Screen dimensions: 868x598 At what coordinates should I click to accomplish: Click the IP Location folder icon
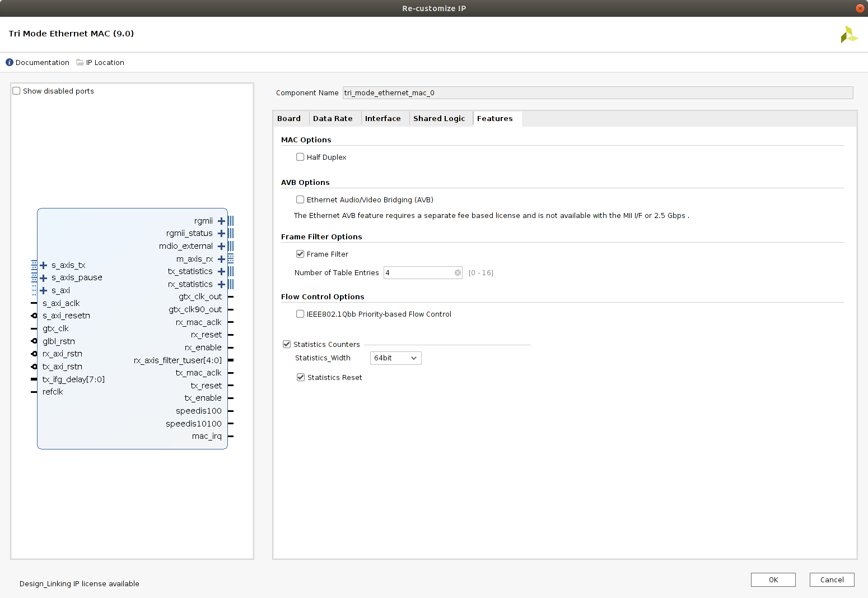point(80,62)
